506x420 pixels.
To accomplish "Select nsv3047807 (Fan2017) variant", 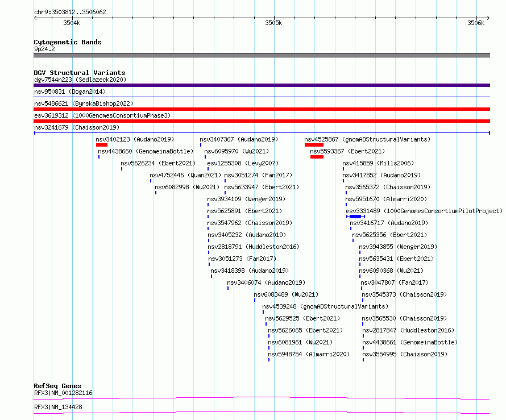I will [395, 282].
